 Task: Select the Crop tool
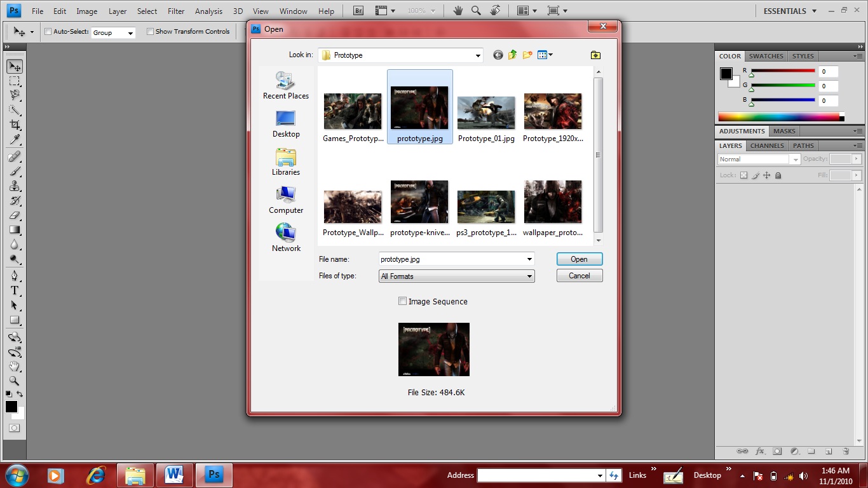click(x=14, y=125)
